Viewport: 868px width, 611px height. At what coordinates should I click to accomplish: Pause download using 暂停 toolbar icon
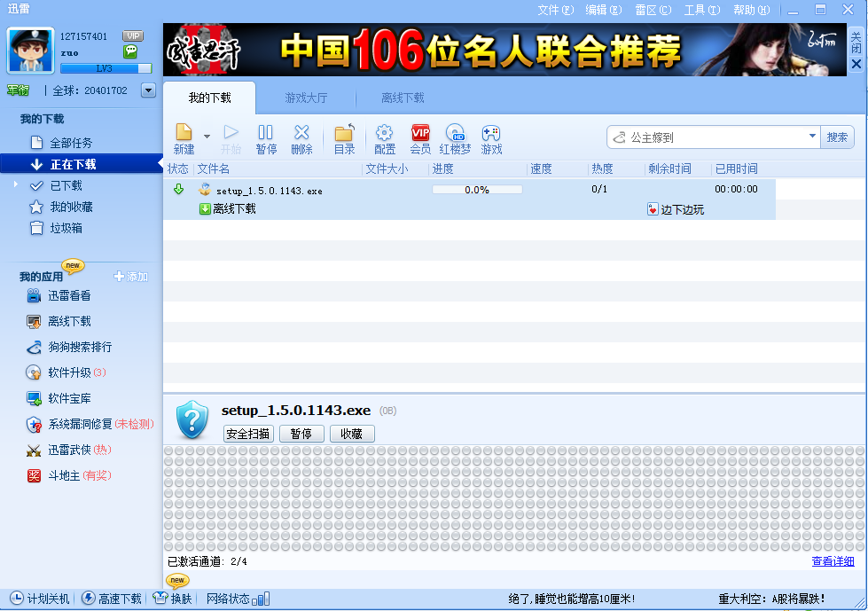[266, 139]
